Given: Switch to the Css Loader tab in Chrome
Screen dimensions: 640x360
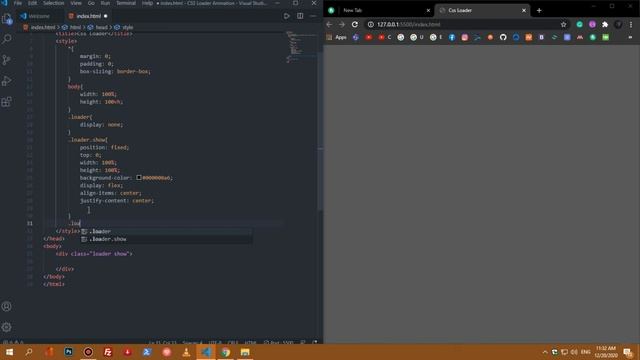Looking at the screenshot, I should (482, 10).
